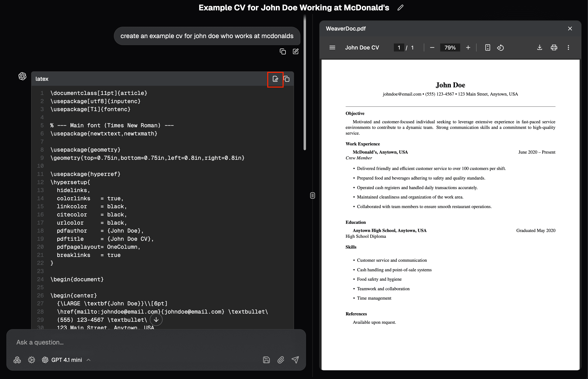Click code line \usepackage{geometry}
588x379 pixels.
[85, 150]
